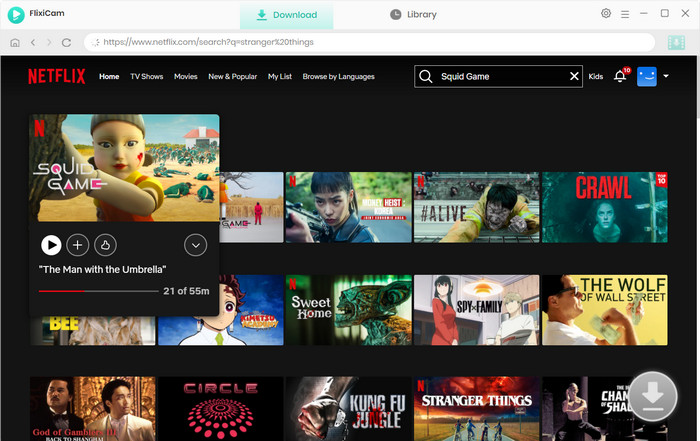Click the search magnifier icon

tap(426, 76)
